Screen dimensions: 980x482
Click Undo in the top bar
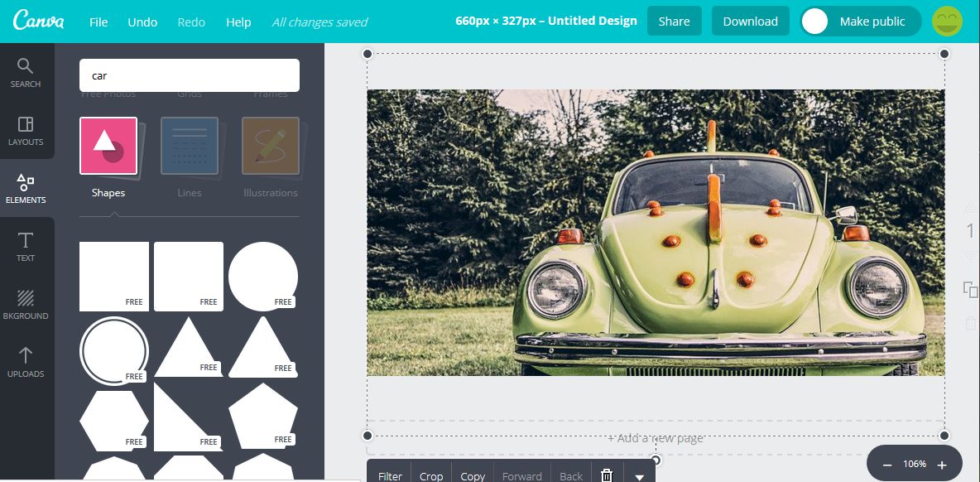(142, 22)
